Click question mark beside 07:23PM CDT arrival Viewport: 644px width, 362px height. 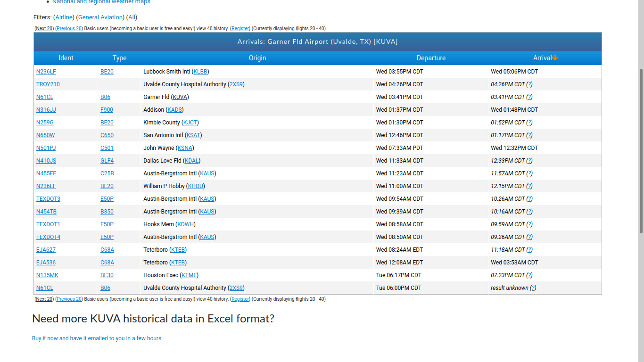point(529,275)
